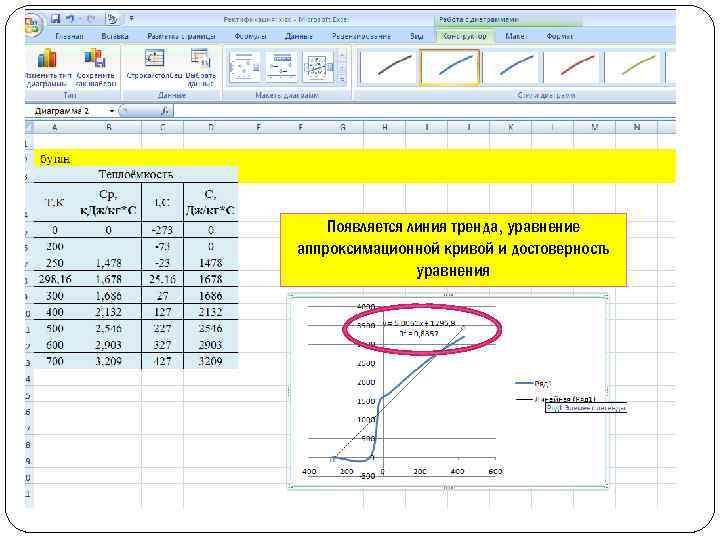
Task: Select the Конструктор chart tools tab
Action: coord(464,36)
